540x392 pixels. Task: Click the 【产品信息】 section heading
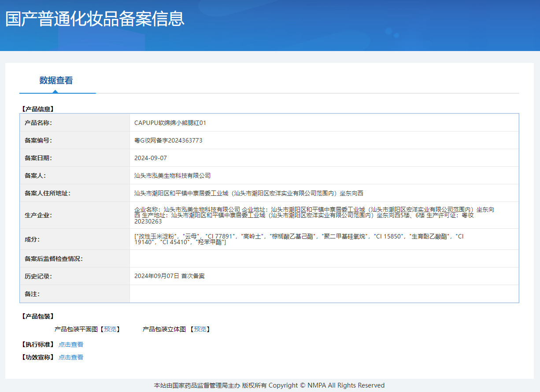[37, 109]
